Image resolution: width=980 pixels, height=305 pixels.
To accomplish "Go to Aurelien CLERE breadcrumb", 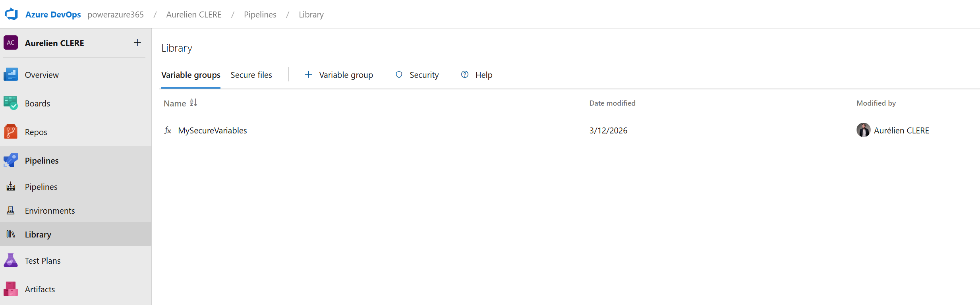I will [194, 15].
